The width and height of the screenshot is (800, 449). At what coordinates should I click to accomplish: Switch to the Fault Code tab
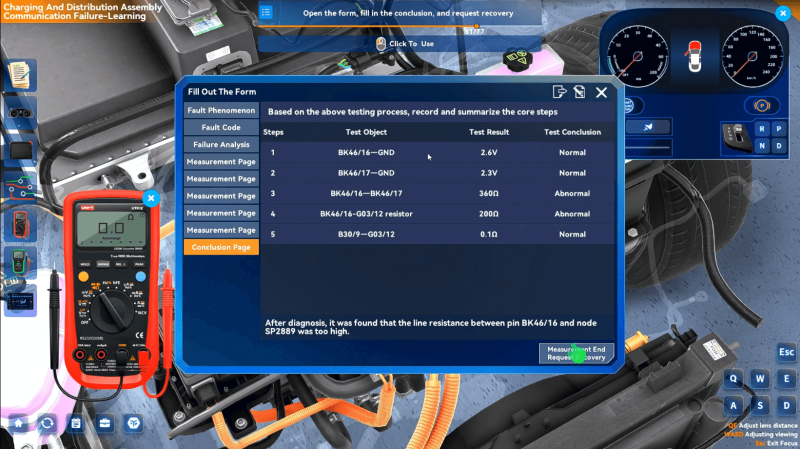click(x=221, y=128)
